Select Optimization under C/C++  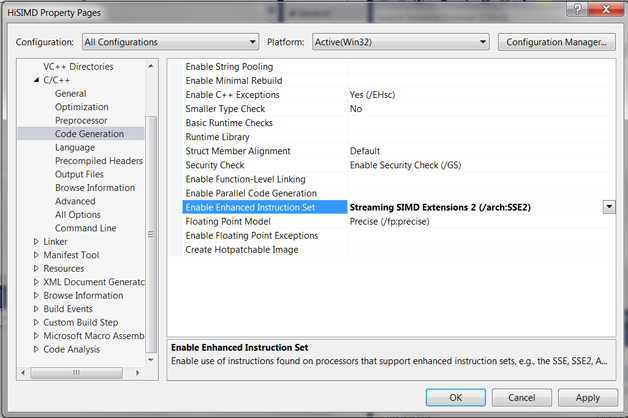pos(82,107)
